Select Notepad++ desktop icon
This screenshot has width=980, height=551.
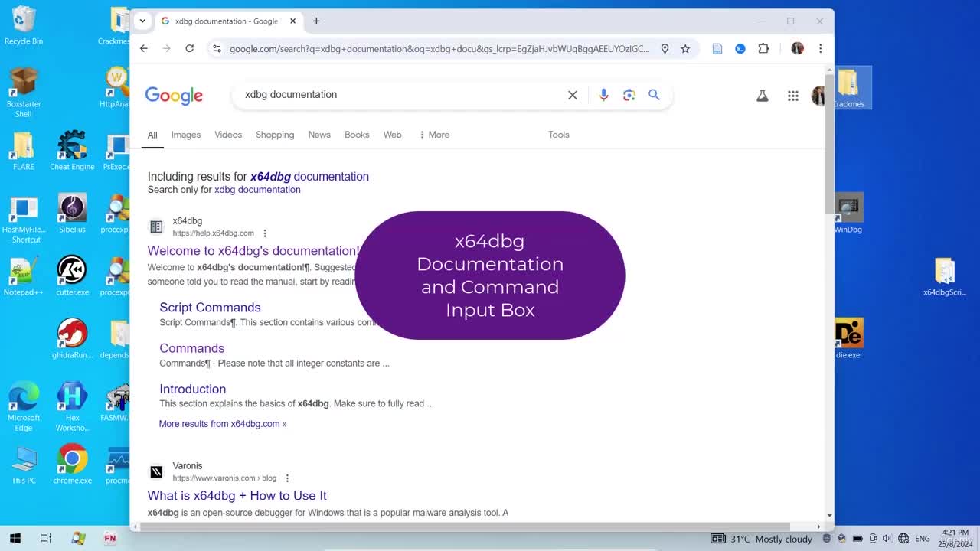[24, 276]
